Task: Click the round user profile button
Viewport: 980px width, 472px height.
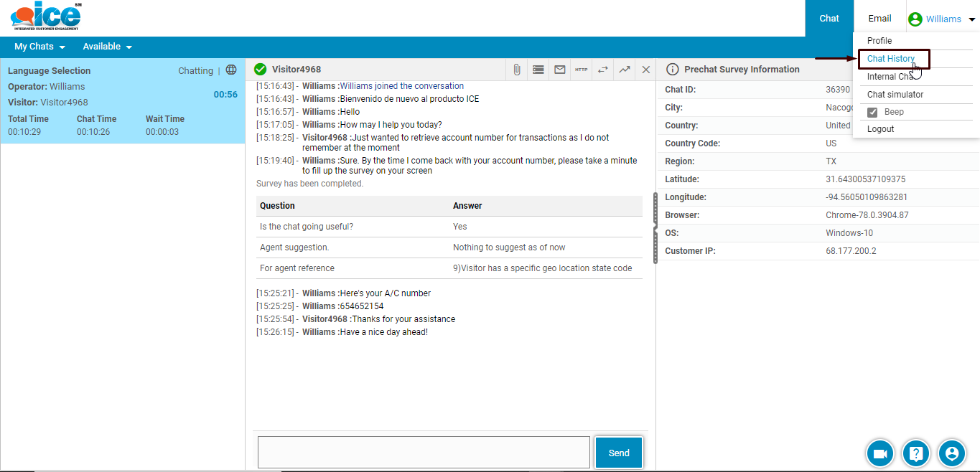Action: point(951,453)
